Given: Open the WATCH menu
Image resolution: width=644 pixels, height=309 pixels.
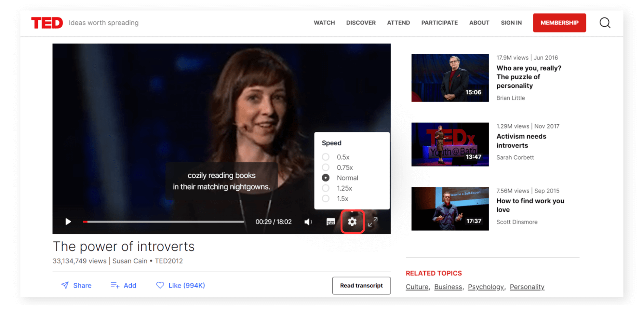Looking at the screenshot, I should point(324,23).
